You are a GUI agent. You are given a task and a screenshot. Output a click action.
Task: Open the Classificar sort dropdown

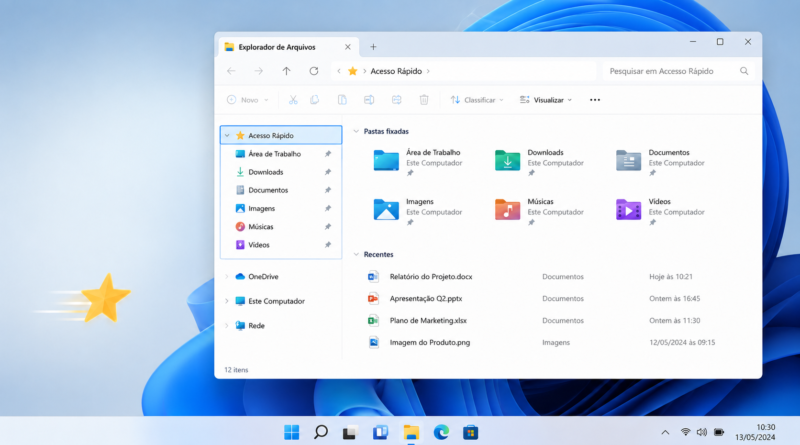[477, 100]
